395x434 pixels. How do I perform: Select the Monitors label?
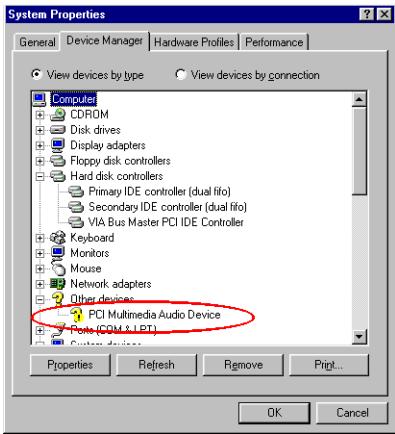(90, 253)
